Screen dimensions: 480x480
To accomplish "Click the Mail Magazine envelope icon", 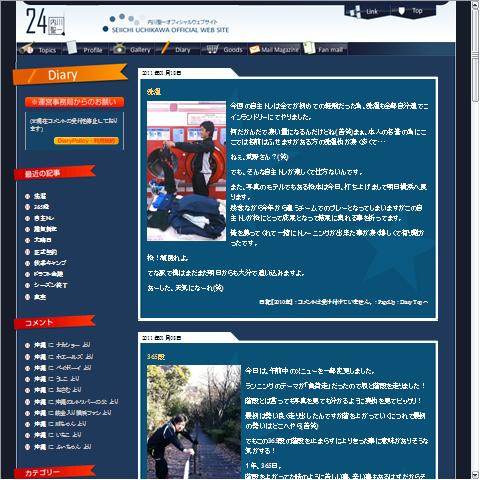I will click(255, 50).
